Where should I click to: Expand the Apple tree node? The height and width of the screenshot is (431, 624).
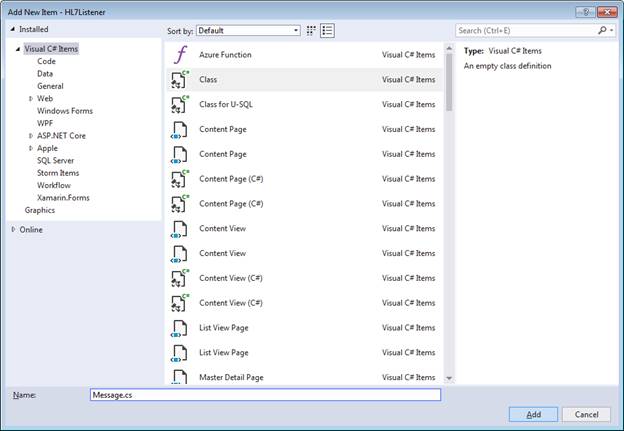point(31,148)
